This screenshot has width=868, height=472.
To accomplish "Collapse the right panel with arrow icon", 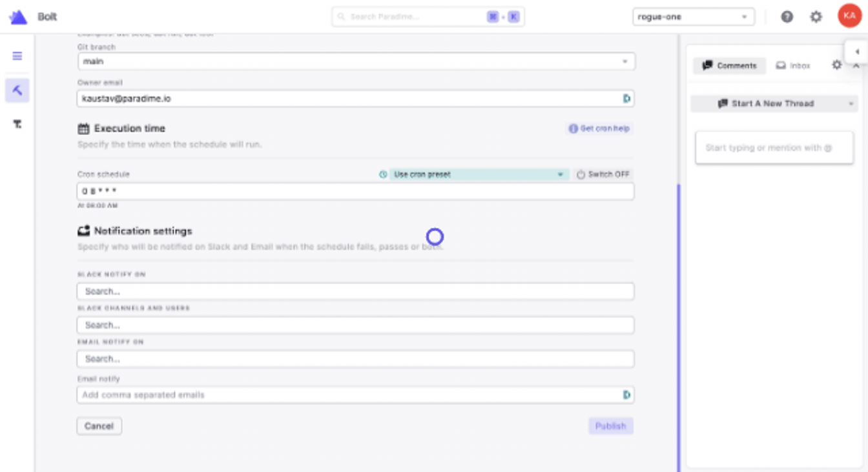I will 857,52.
